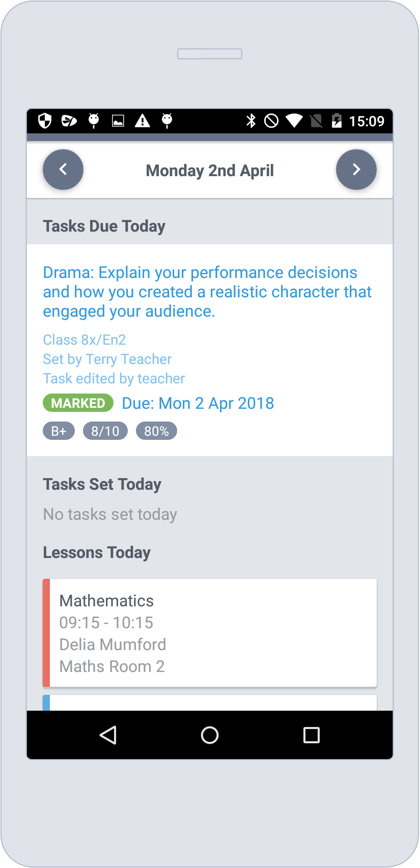Image resolution: width=420 pixels, height=868 pixels.
Task: Expand the Mathematics lesson card
Action: pyautogui.click(x=210, y=632)
